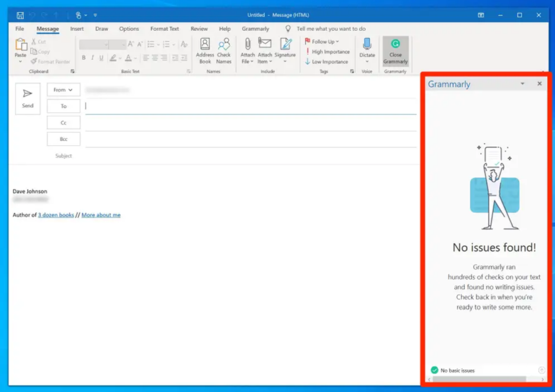Toggle High Importance tag
The height and width of the screenshot is (392, 555).
327,52
